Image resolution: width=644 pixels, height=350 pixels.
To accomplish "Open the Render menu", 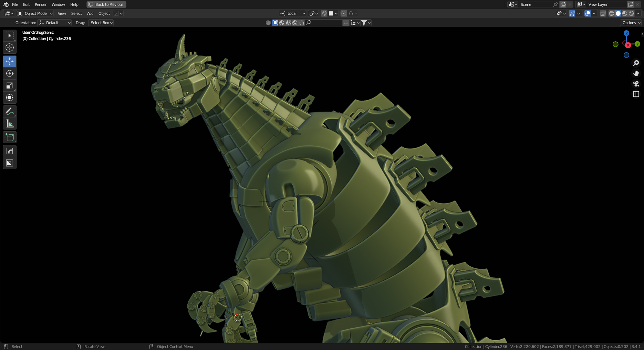I will 41,4.
